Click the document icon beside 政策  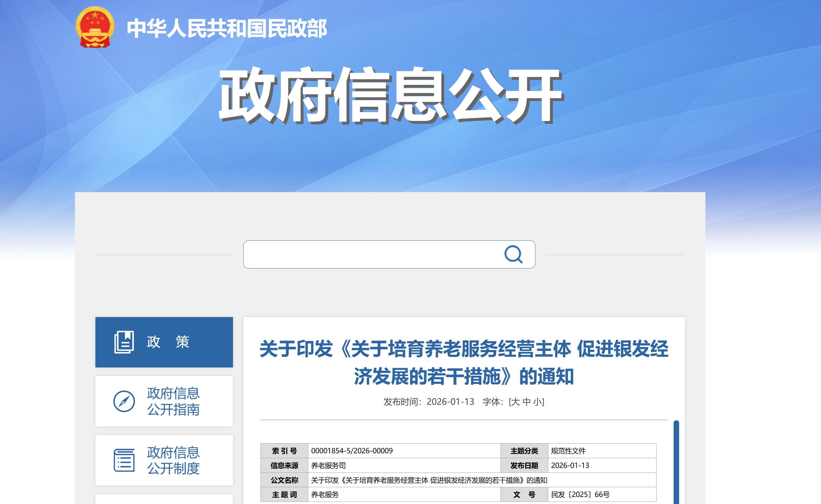tap(124, 342)
